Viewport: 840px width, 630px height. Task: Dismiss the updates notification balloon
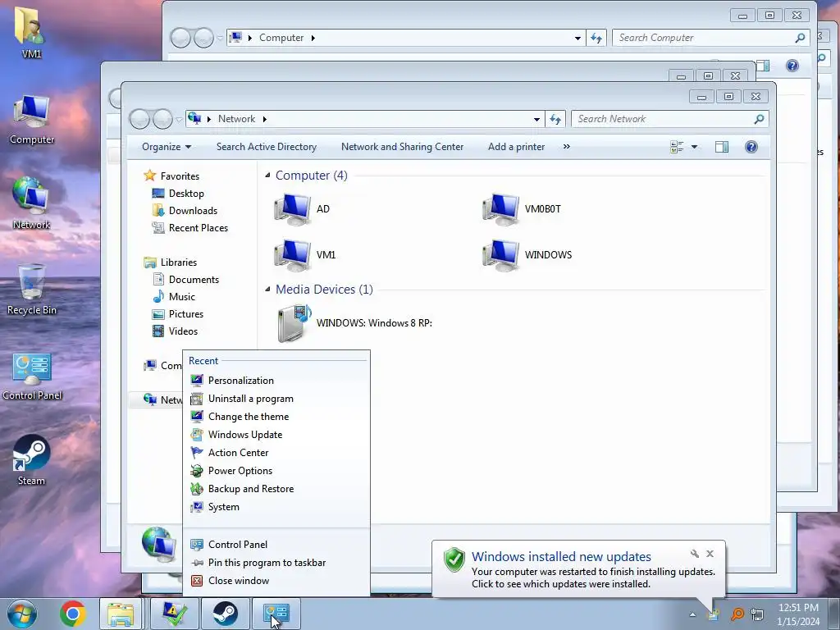coord(710,554)
